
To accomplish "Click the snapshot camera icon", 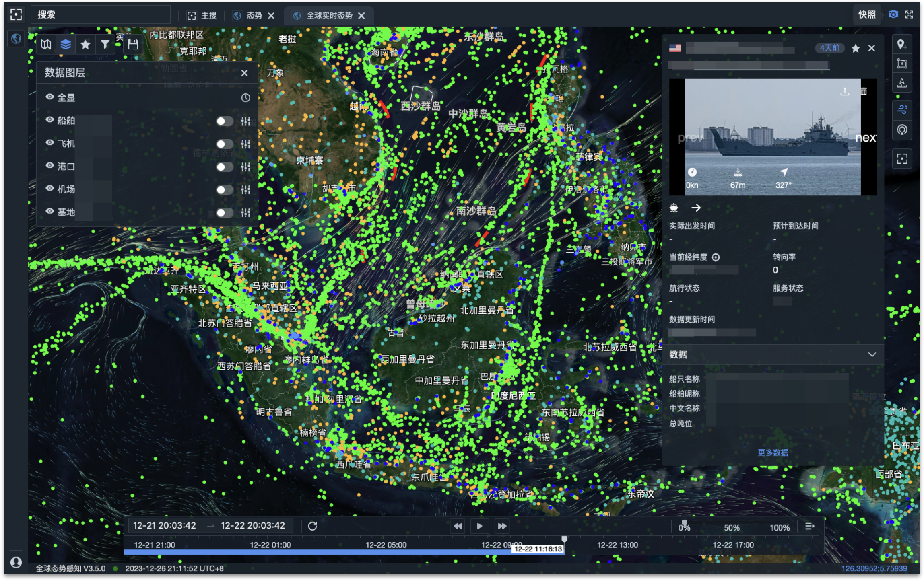I will (x=893, y=14).
